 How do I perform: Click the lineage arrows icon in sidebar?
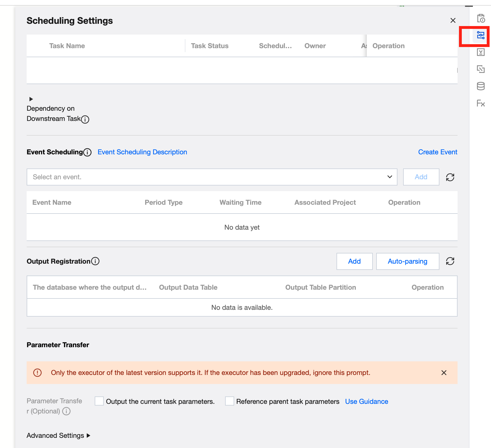pyautogui.click(x=481, y=69)
